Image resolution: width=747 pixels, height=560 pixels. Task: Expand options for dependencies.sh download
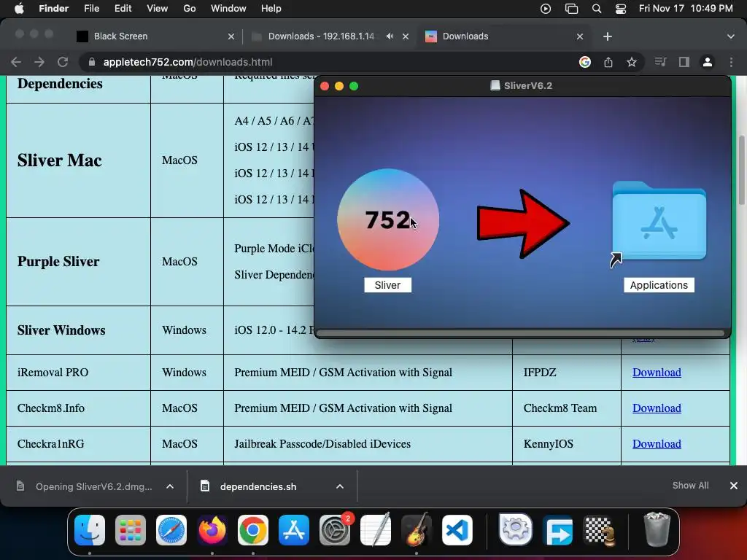point(340,486)
